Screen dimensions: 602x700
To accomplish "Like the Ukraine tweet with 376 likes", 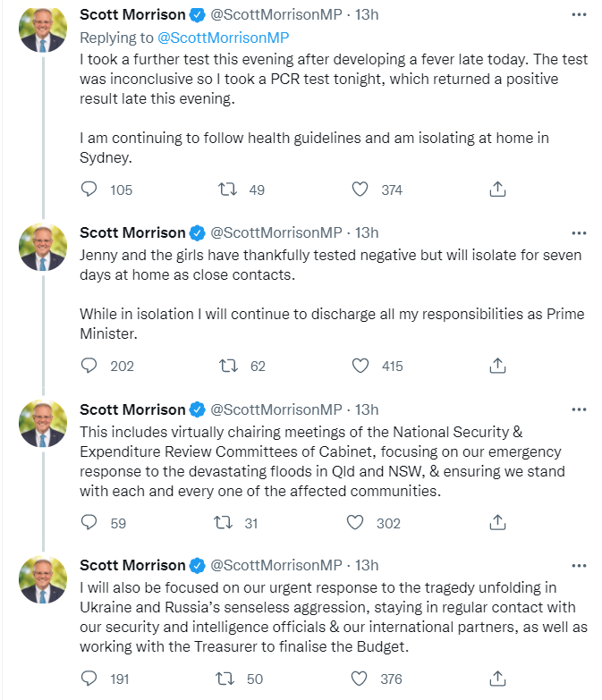I will tap(359, 679).
